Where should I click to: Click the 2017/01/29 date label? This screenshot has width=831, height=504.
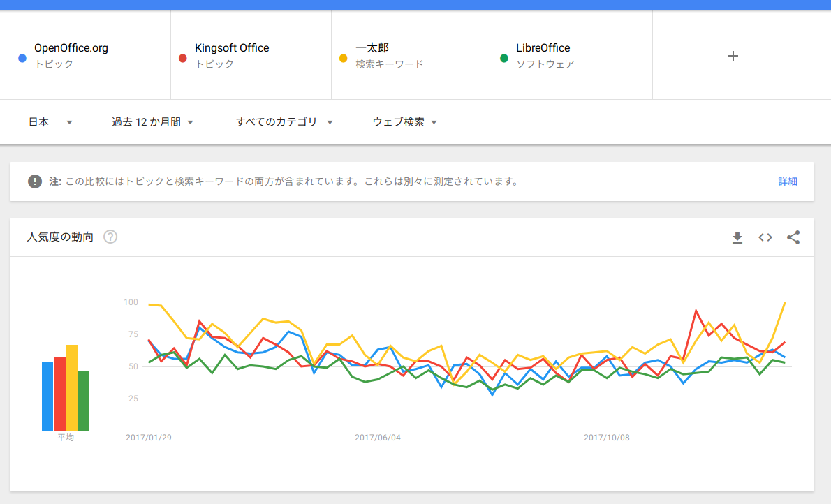point(148,438)
